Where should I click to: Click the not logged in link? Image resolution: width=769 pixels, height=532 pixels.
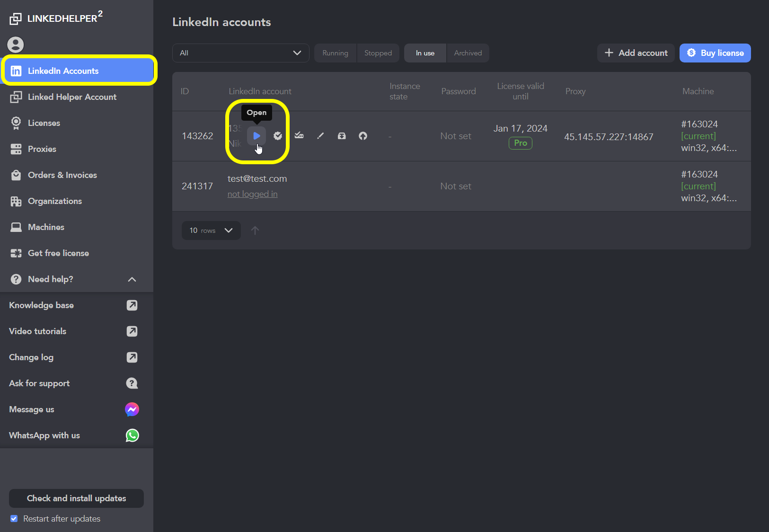coord(252,194)
